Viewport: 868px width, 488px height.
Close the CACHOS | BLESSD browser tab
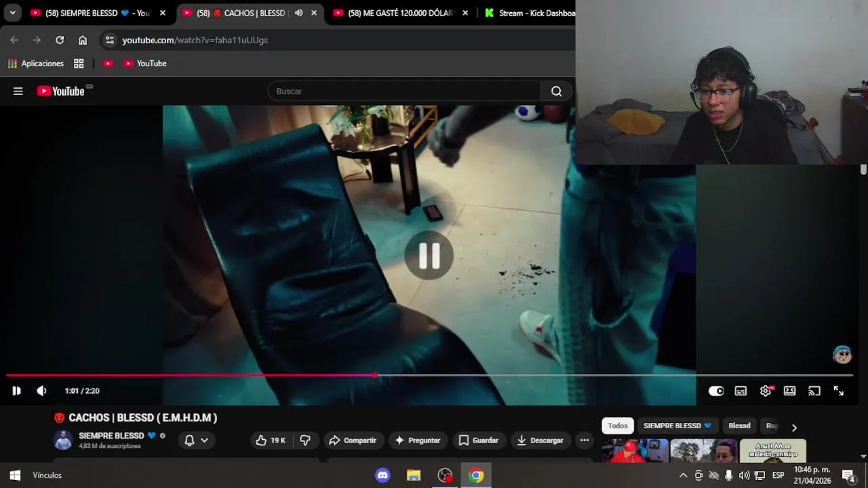(x=314, y=13)
